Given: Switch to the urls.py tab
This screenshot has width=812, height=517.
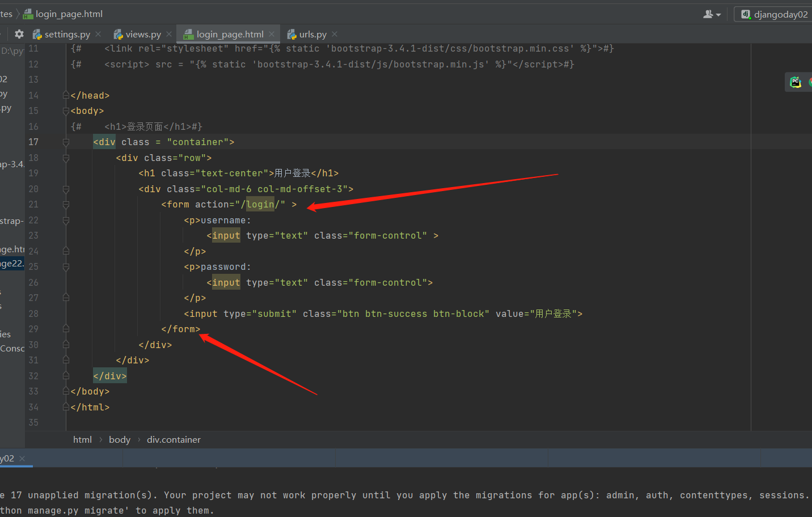Looking at the screenshot, I should coord(312,35).
